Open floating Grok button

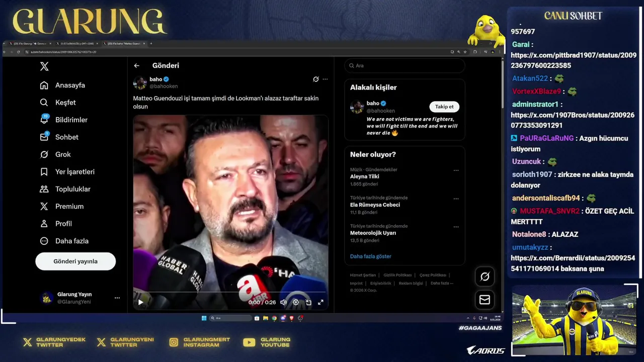[485, 277]
